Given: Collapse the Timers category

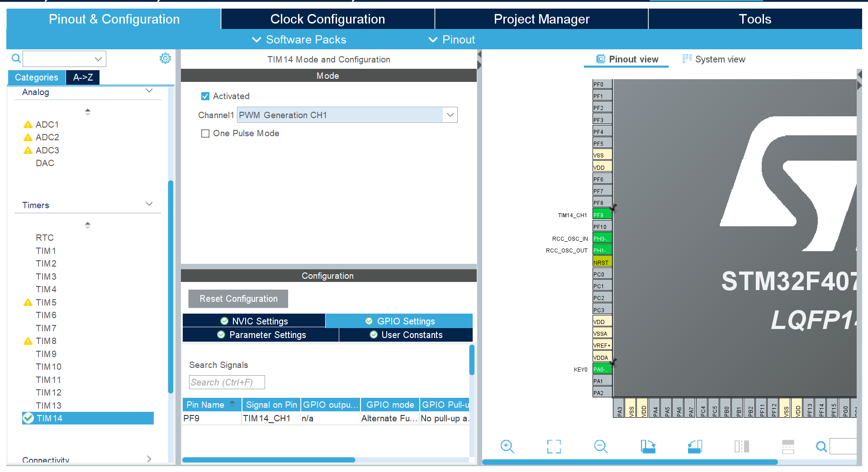Looking at the screenshot, I should [149, 204].
